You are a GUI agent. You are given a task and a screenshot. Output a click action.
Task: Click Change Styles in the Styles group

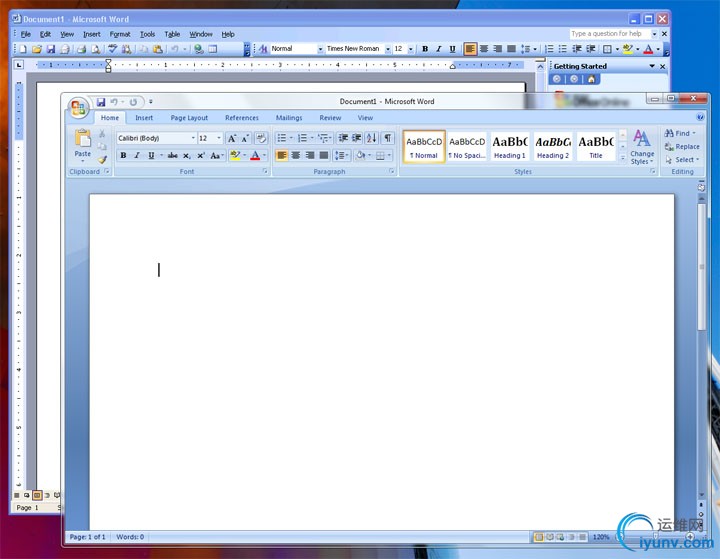(x=642, y=146)
